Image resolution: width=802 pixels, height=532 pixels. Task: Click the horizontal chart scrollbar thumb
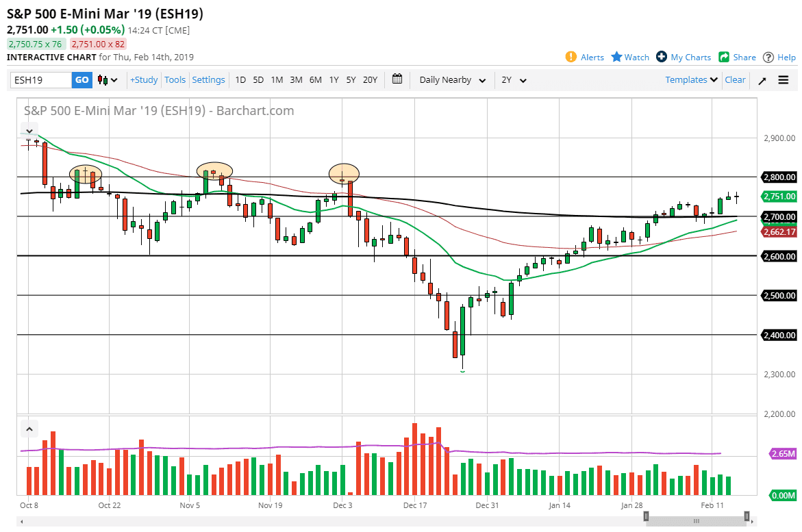click(696, 521)
